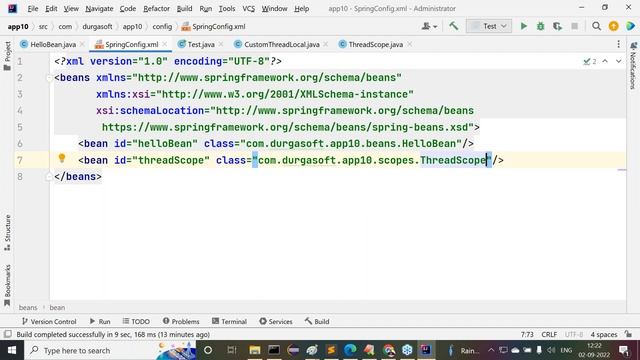Open Microsoft Edge from the taskbar
The width and height of the screenshot is (640, 360).
point(350,350)
